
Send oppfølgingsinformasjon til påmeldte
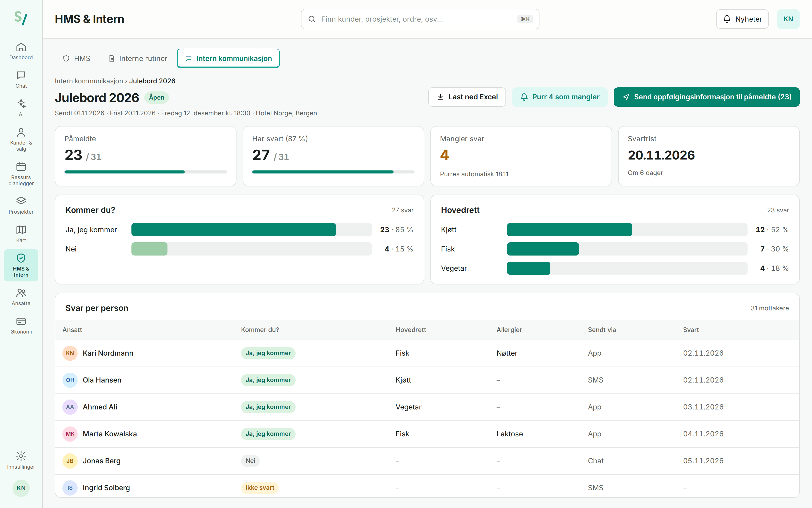pyautogui.click(x=706, y=97)
